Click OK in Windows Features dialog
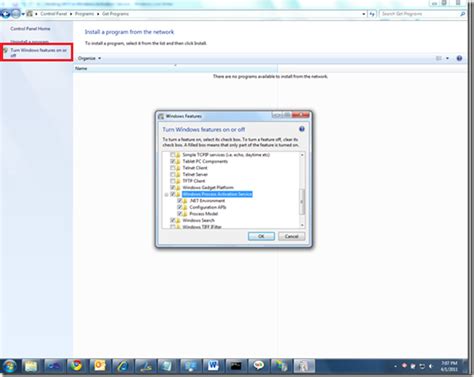Viewport: 474px width, 377px height. click(261, 236)
